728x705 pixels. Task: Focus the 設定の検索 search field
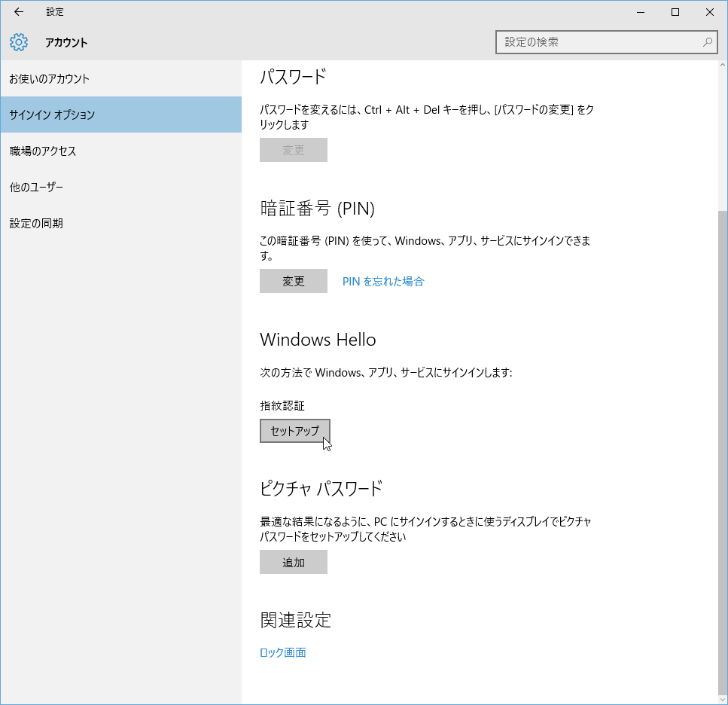pos(606,42)
